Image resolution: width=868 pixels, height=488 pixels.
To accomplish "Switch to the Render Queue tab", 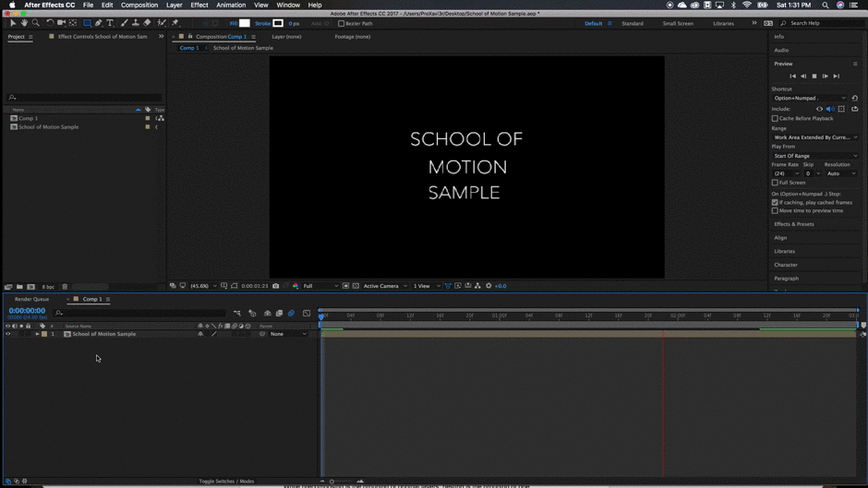I will 31,299.
